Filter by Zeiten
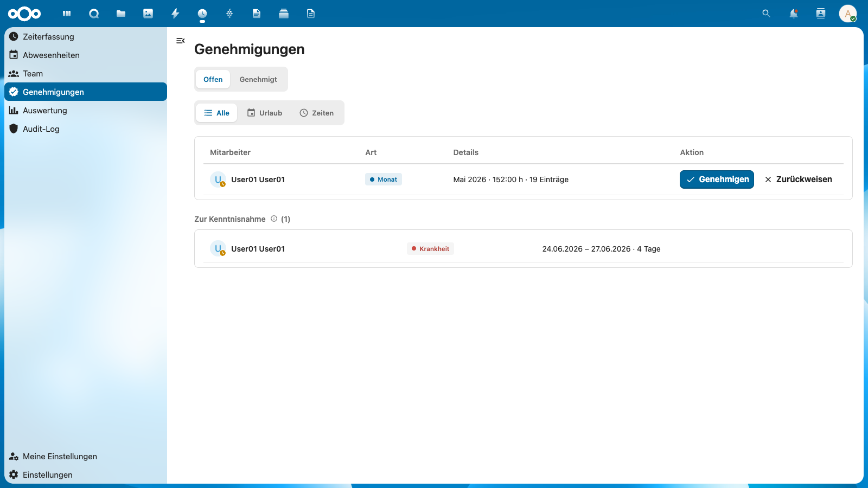Viewport: 868px width, 488px height. coord(317,113)
